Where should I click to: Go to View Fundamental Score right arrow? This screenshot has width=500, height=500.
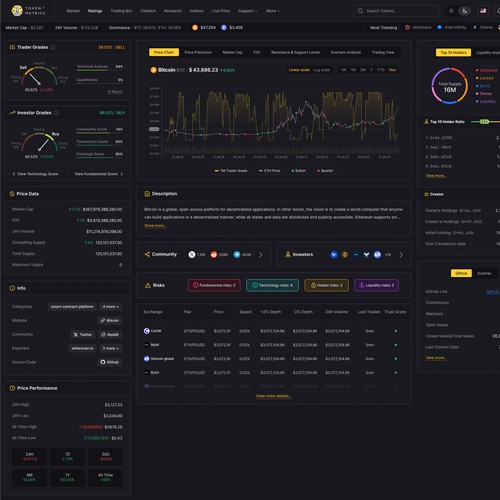pyautogui.click(x=122, y=174)
